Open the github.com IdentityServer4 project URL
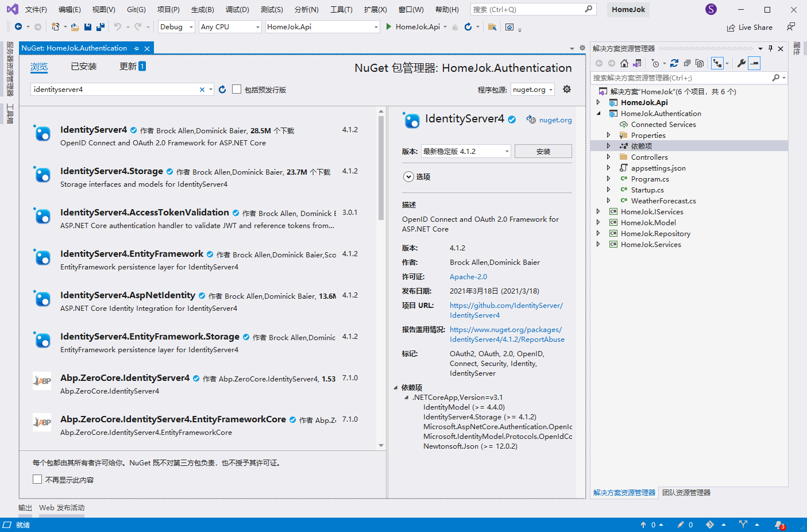Viewport: 807px width, 532px height. [506, 310]
